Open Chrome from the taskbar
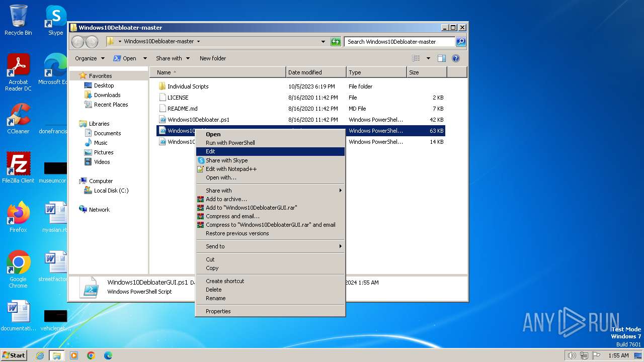The height and width of the screenshot is (362, 644). pyautogui.click(x=91, y=355)
